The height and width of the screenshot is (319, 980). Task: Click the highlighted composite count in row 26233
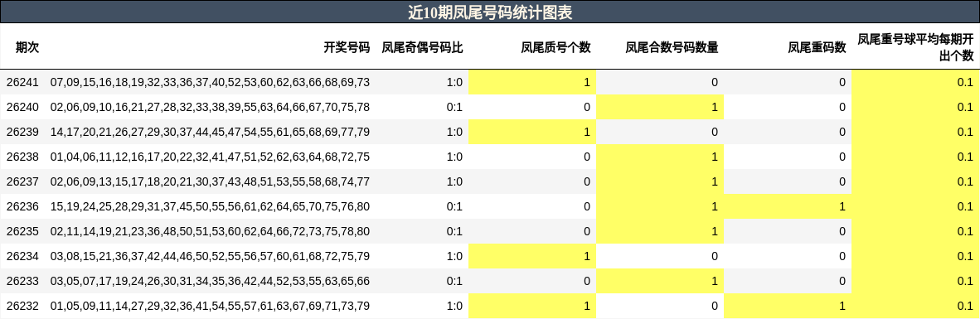(x=660, y=282)
